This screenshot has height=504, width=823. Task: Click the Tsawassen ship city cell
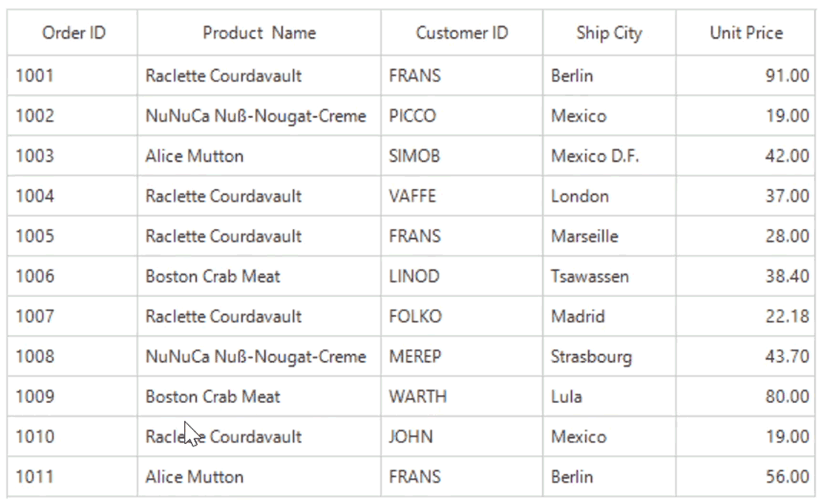(590, 276)
